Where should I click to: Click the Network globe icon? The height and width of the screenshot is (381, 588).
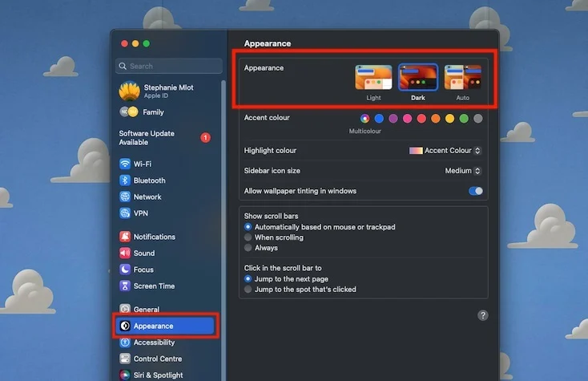point(125,197)
